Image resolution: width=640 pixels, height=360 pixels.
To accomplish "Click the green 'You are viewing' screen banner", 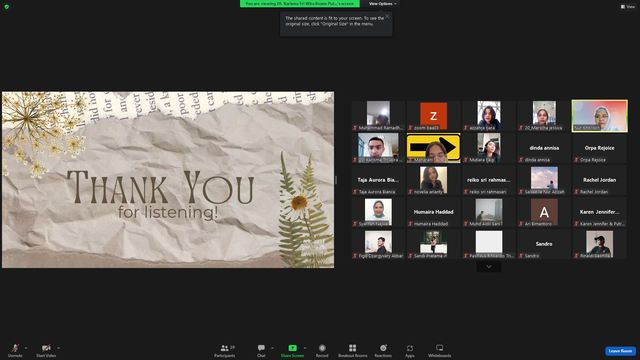I will point(300,4).
